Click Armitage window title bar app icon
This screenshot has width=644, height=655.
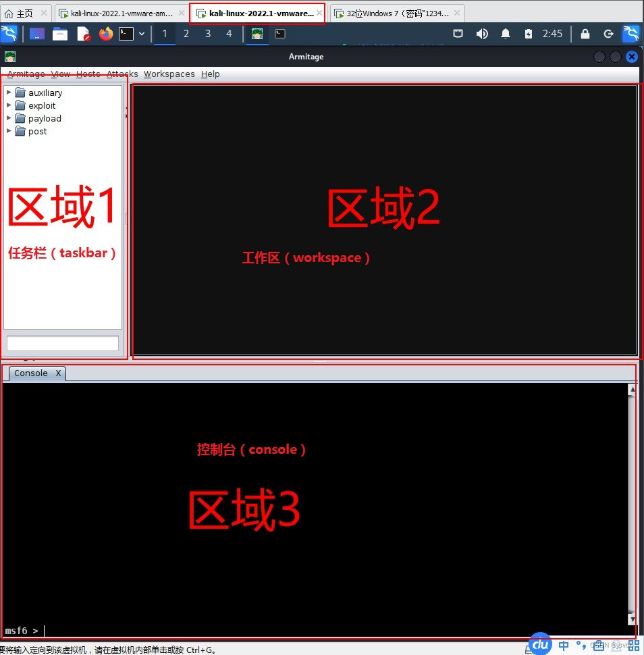(x=10, y=57)
